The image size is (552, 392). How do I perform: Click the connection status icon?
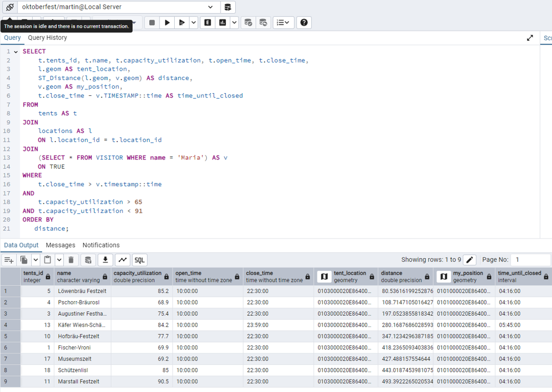[10, 7]
